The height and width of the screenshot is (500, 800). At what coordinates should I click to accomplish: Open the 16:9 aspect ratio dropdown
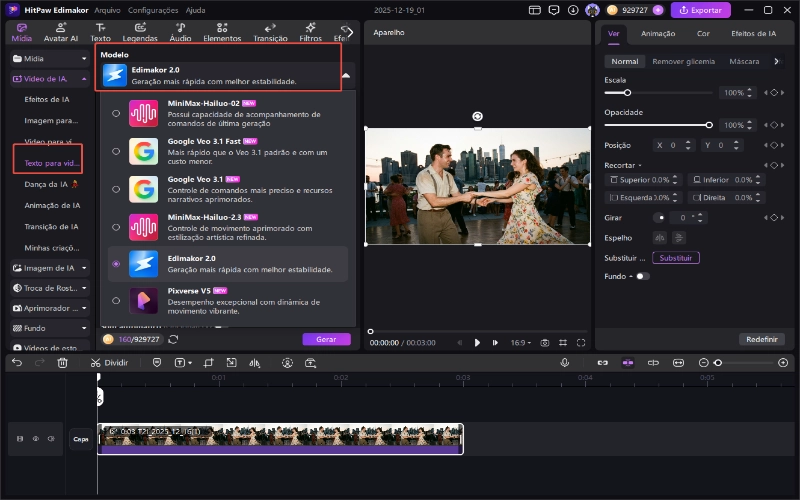coord(521,343)
